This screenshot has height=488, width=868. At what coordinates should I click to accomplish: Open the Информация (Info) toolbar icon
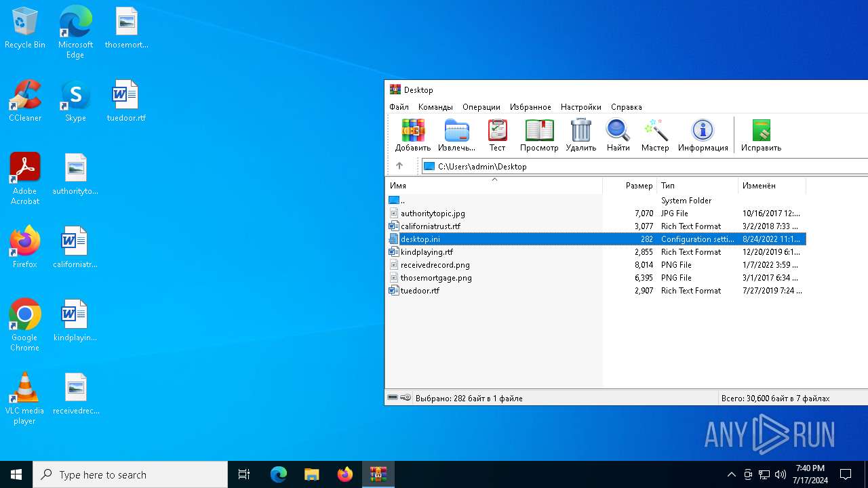(703, 135)
